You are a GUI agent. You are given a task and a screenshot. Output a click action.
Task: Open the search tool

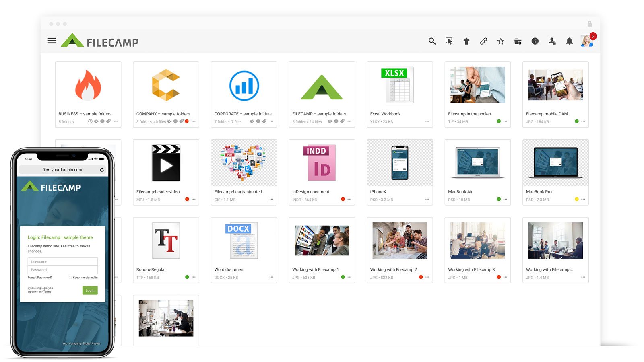[x=432, y=41]
